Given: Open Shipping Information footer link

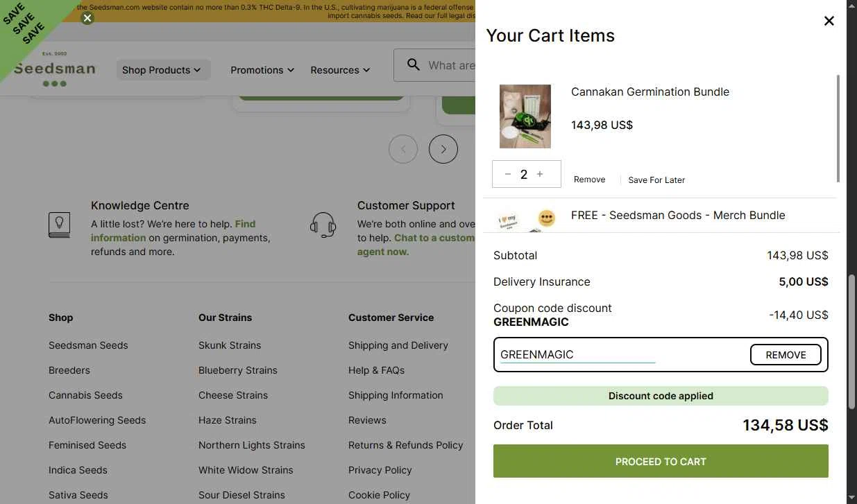Looking at the screenshot, I should pos(396,395).
